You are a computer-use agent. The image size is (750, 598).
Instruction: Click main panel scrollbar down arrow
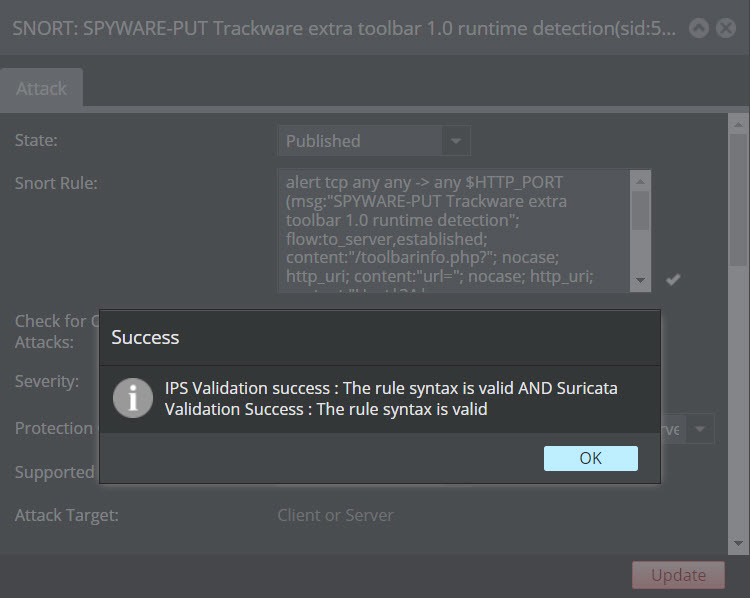[738, 543]
